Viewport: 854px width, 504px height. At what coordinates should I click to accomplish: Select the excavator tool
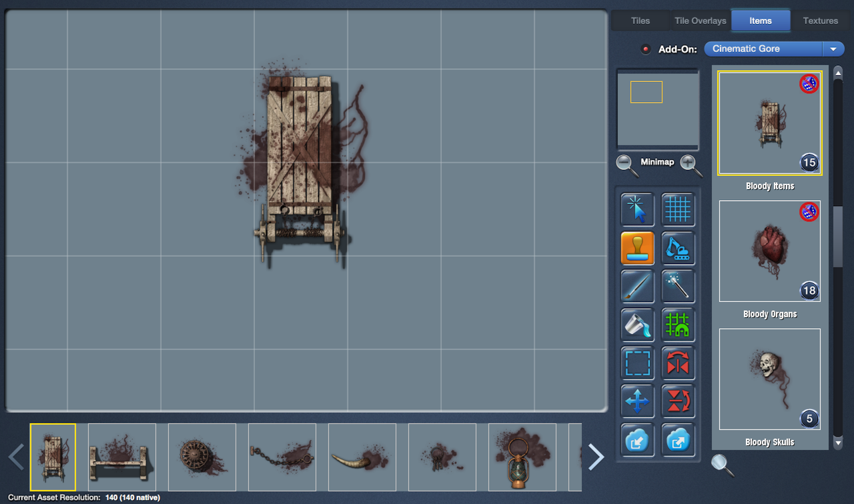click(678, 248)
